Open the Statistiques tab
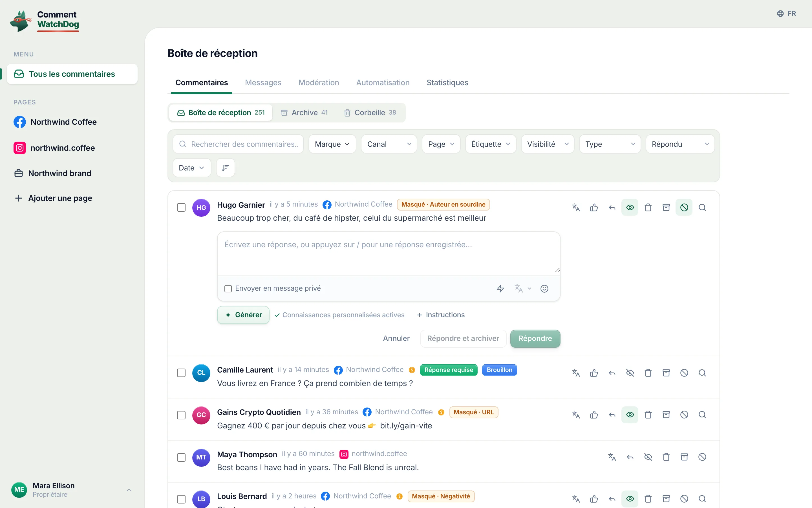Screen dimensions: 812x508 (x=447, y=83)
